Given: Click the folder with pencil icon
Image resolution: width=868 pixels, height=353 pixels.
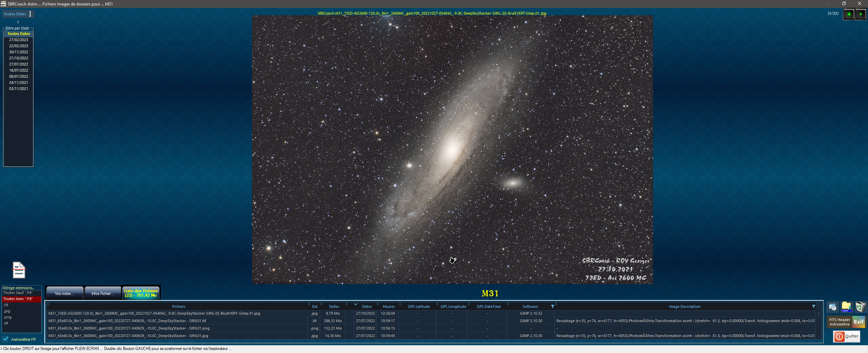Looking at the screenshot, I should tap(847, 307).
